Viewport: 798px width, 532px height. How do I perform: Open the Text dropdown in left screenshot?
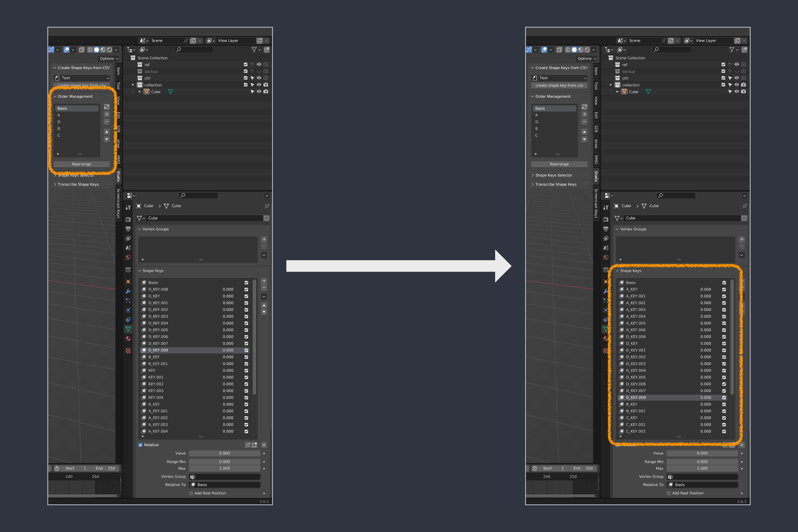click(x=81, y=78)
